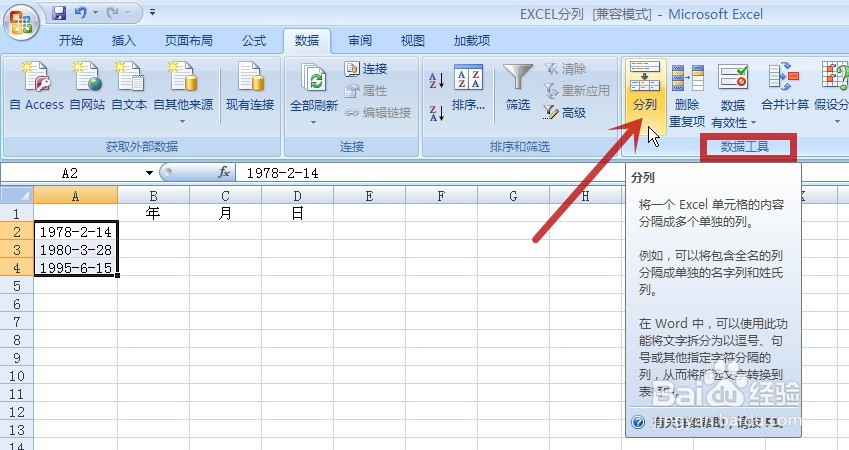
Task: Click the 年 header cell
Action: [153, 213]
